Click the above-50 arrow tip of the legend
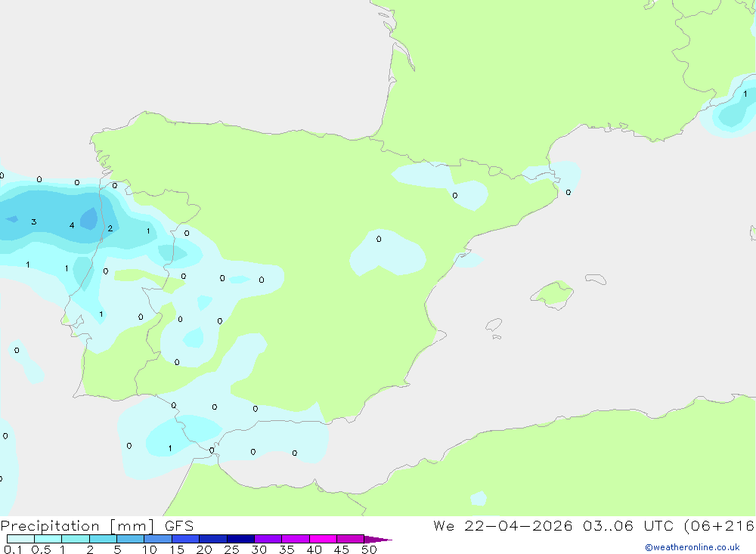Viewport: 756px width, 554px height. [x=377, y=540]
